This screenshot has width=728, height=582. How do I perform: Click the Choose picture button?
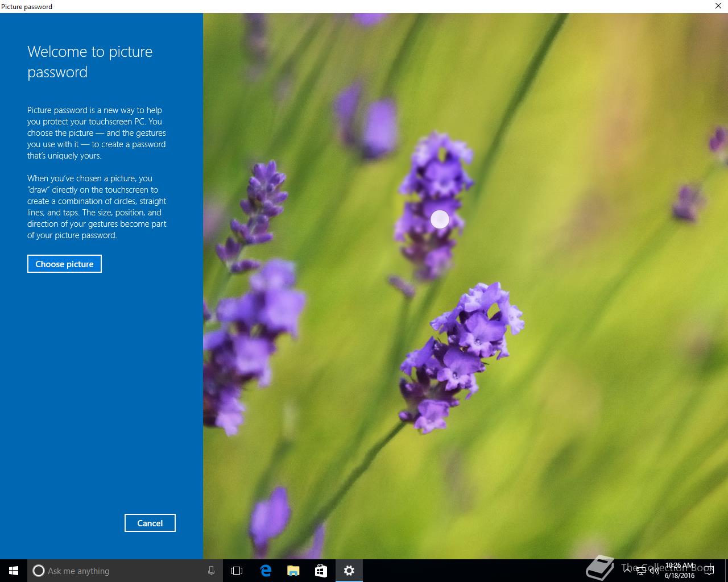click(x=64, y=264)
